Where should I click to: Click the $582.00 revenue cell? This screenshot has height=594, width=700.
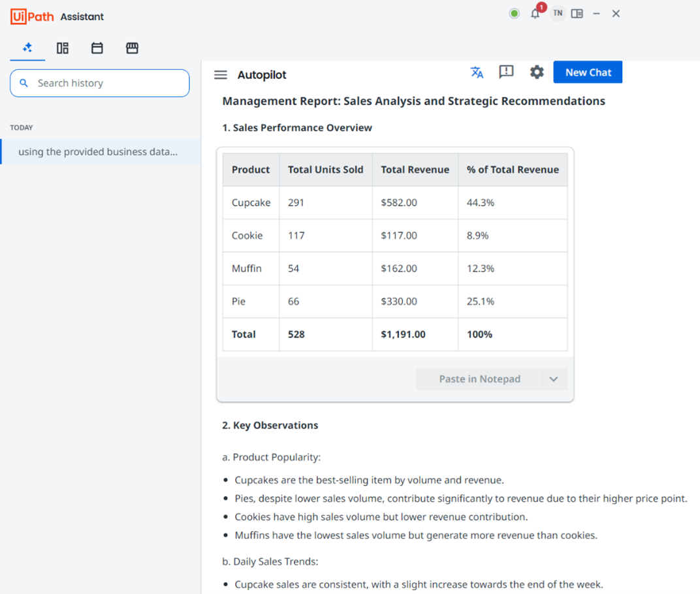(415, 202)
